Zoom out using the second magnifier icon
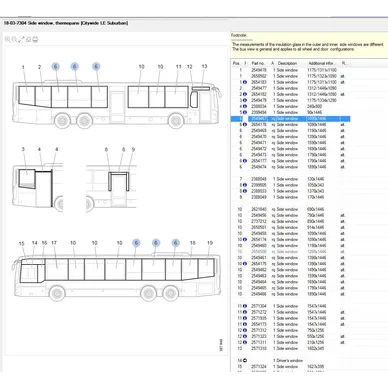The width and height of the screenshot is (388, 388). (x=14, y=39)
